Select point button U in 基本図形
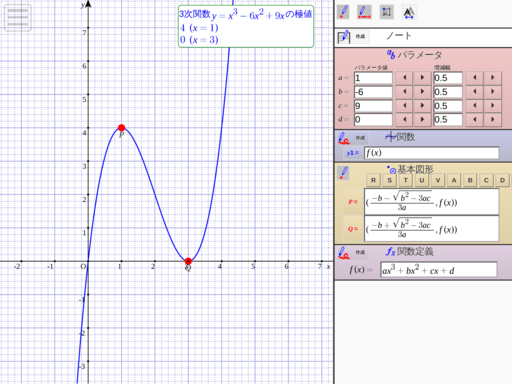 click(x=422, y=180)
